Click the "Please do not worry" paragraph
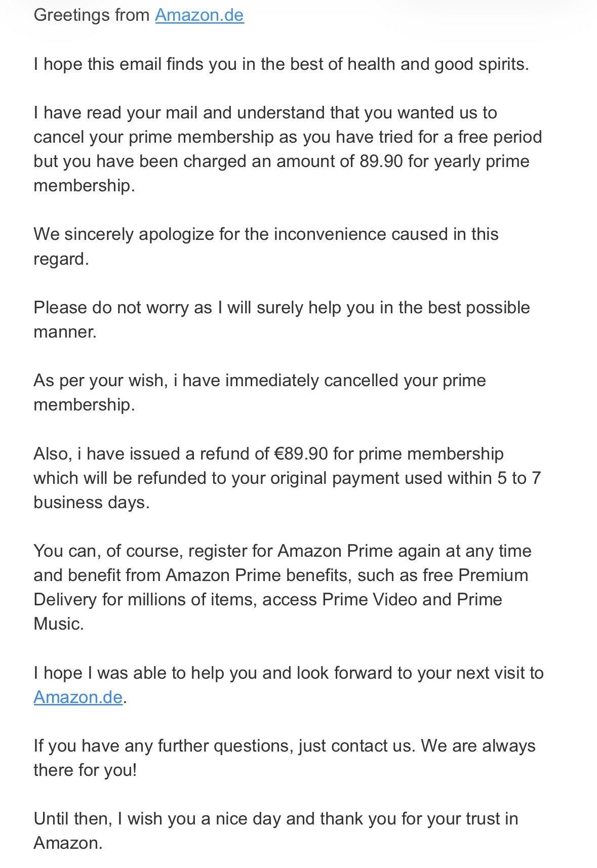The height and width of the screenshot is (868, 597). 281,308
